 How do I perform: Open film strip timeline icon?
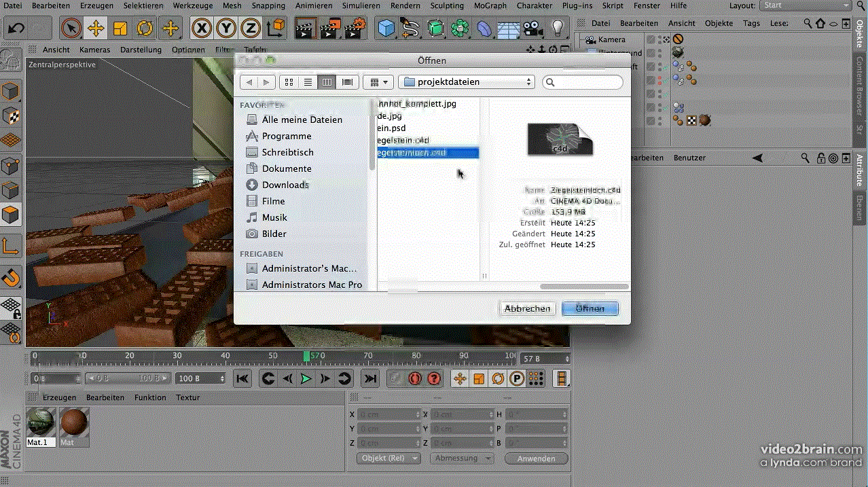(562, 378)
